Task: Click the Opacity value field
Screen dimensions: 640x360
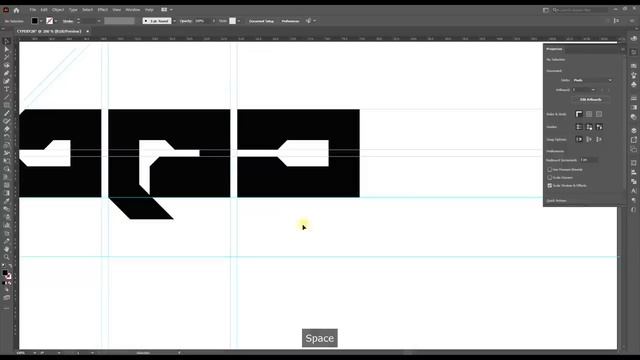Action: [202, 21]
